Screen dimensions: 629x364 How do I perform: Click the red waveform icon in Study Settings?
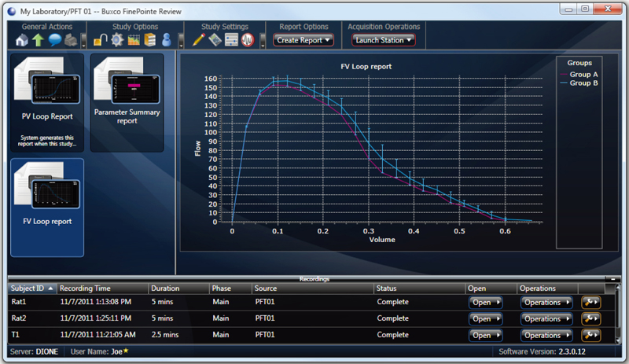[x=247, y=40]
